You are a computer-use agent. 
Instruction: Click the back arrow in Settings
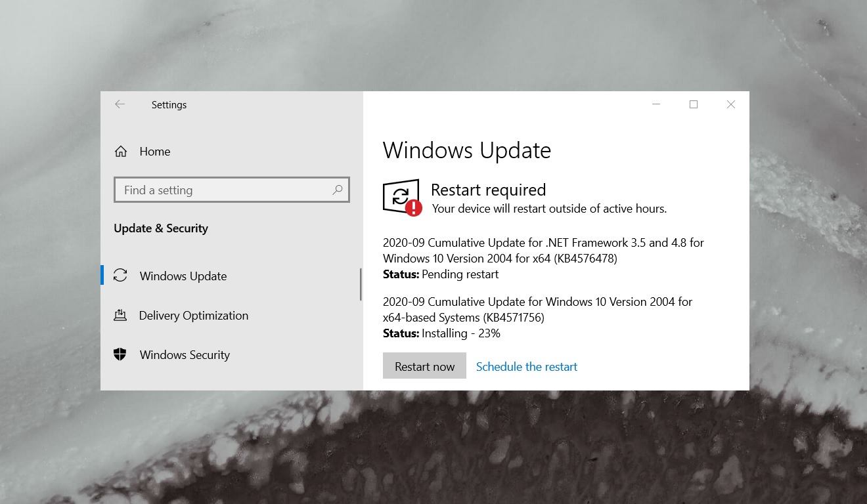point(120,104)
